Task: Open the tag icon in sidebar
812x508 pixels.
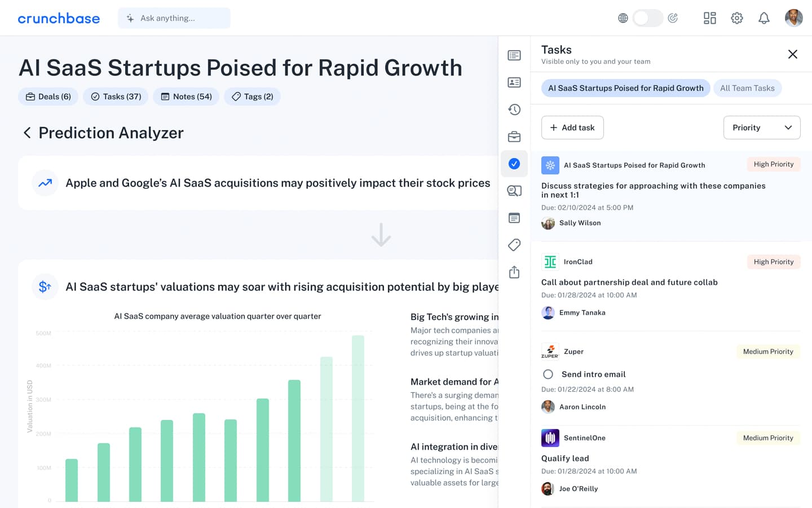Action: (x=514, y=245)
